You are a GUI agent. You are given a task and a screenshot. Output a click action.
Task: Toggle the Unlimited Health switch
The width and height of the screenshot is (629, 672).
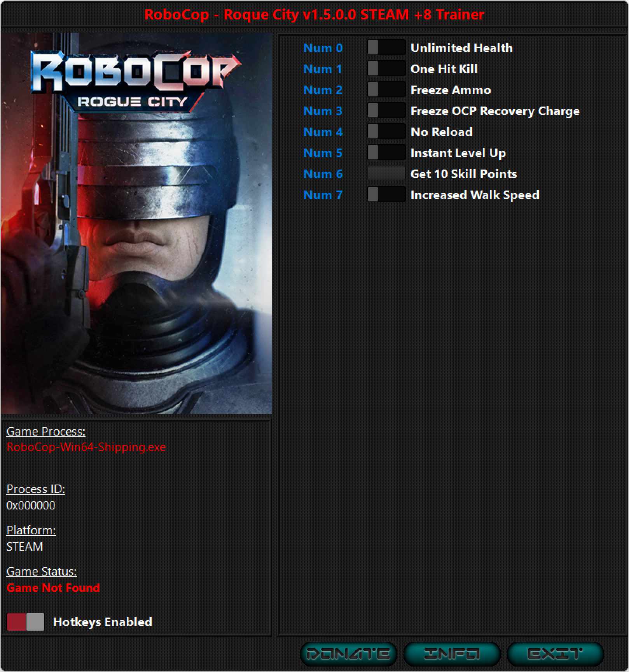pos(386,48)
